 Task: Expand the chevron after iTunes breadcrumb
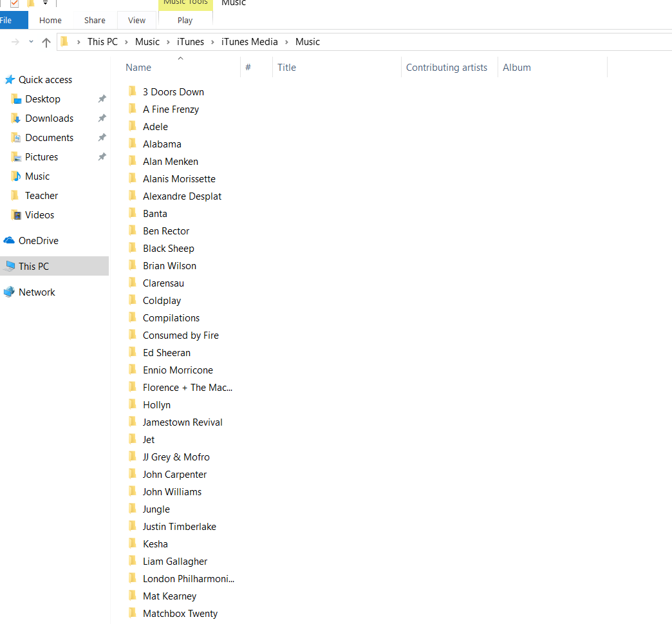(x=212, y=42)
